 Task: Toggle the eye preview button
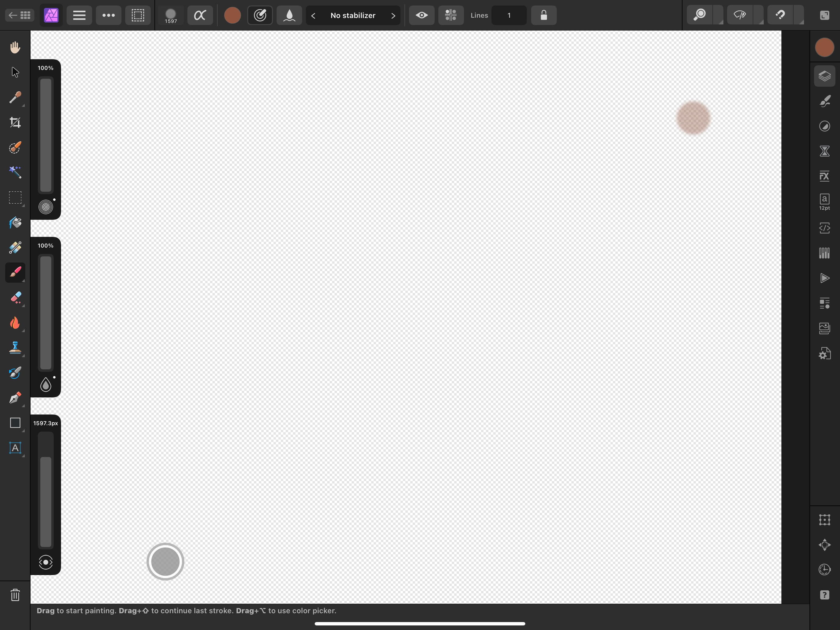(x=422, y=15)
